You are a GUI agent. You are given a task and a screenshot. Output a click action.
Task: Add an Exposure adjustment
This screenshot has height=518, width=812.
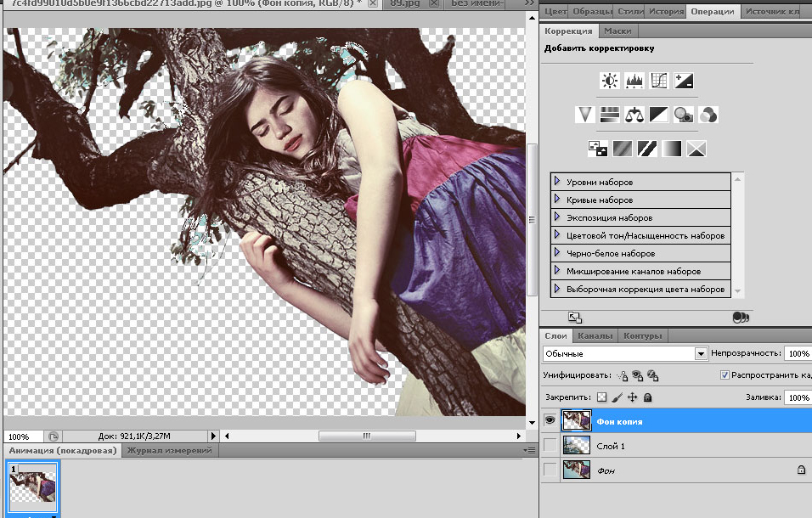click(684, 81)
